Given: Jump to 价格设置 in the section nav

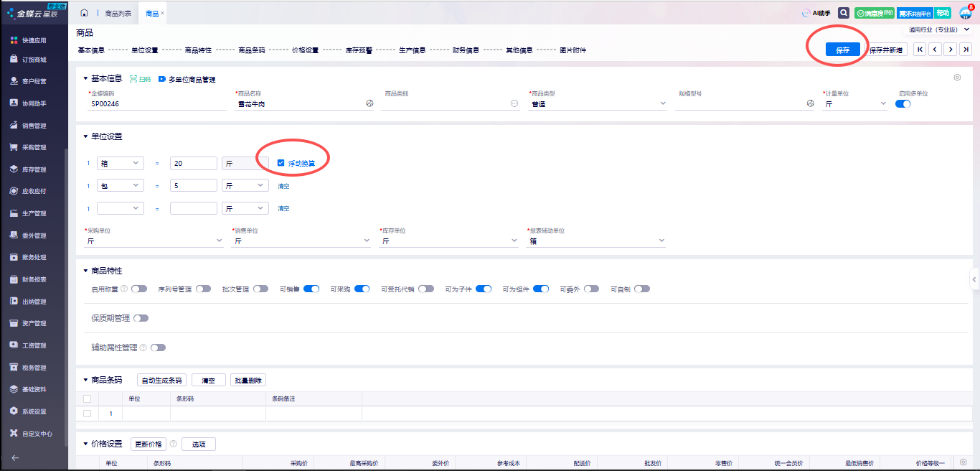Looking at the screenshot, I should coord(305,50).
